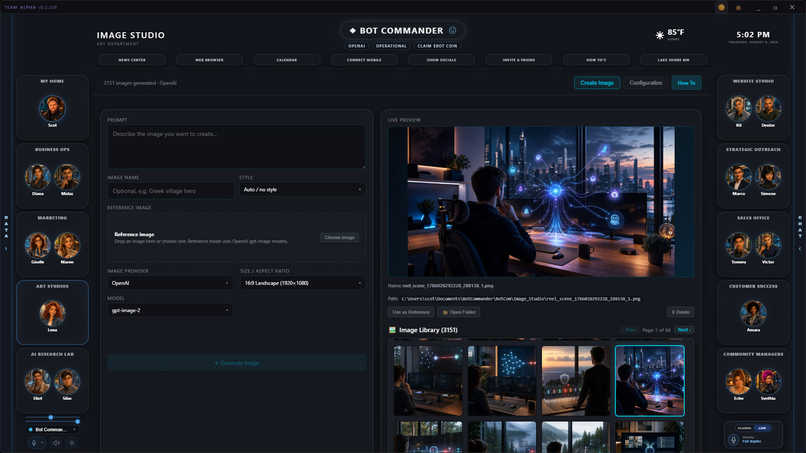The width and height of the screenshot is (806, 453).
Task: Click the speaker icon at bottom left
Action: (56, 443)
